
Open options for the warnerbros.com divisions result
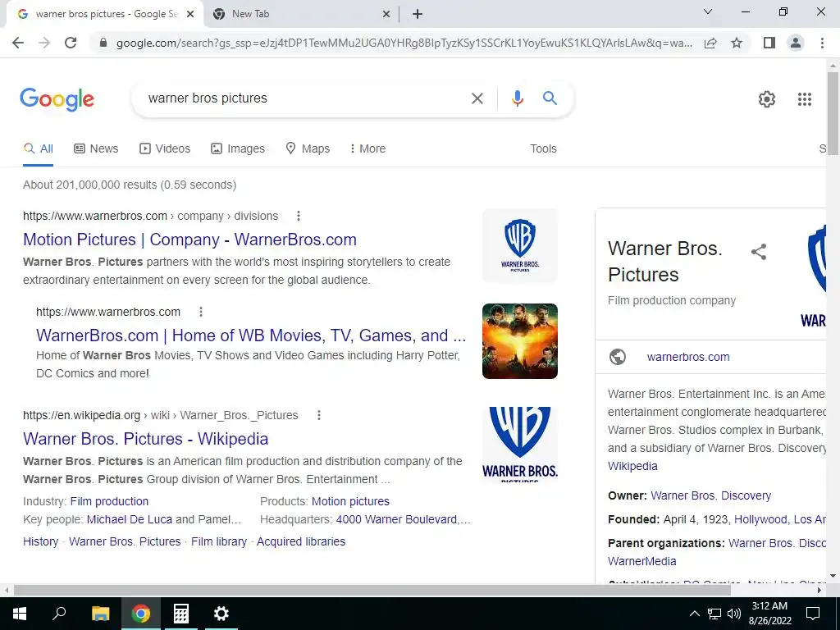click(x=299, y=216)
